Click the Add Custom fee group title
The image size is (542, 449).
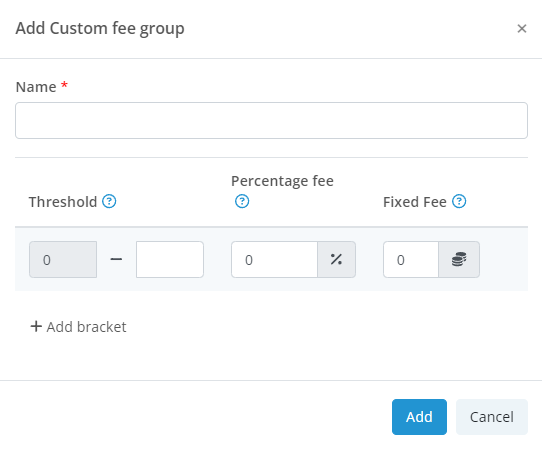(100, 28)
